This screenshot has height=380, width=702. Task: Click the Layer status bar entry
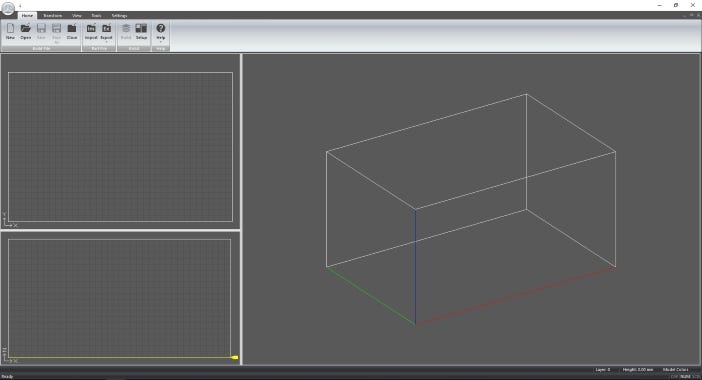coord(603,370)
